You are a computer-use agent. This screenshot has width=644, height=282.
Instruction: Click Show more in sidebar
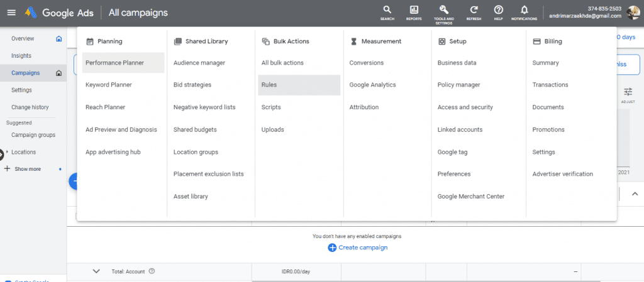(x=28, y=169)
